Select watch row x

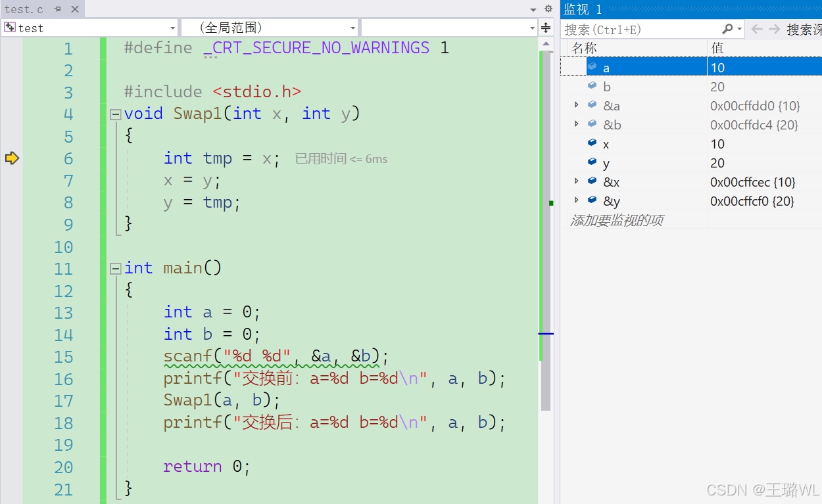pos(691,143)
